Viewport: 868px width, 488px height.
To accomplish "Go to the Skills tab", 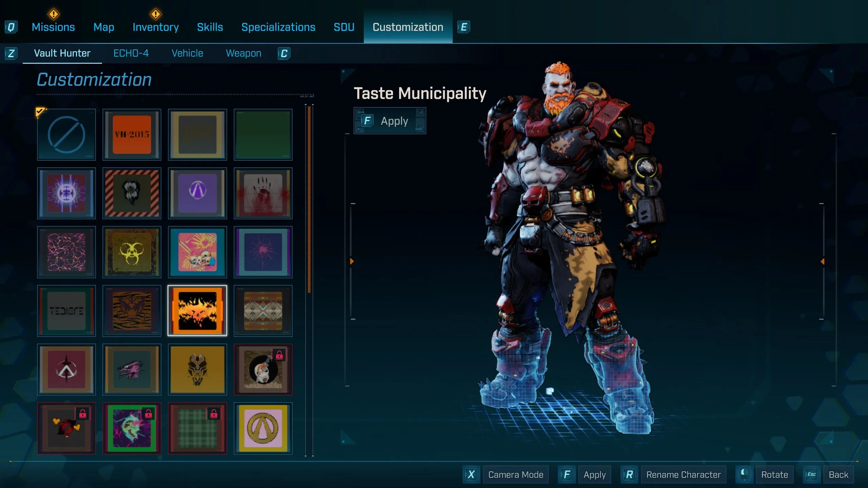I will pyautogui.click(x=210, y=27).
